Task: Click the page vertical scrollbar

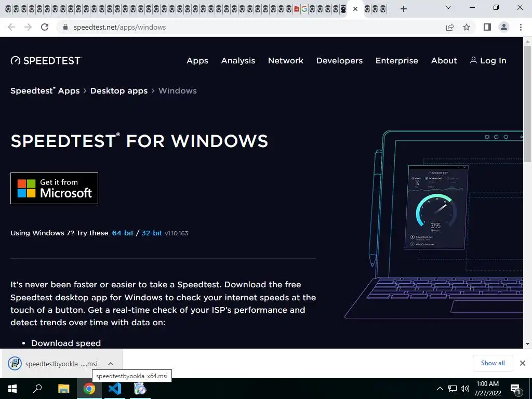Action: click(528, 103)
